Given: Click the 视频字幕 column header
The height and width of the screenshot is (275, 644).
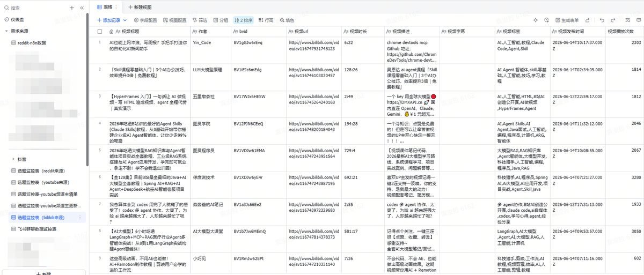Looking at the screenshot, I should [x=467, y=32].
